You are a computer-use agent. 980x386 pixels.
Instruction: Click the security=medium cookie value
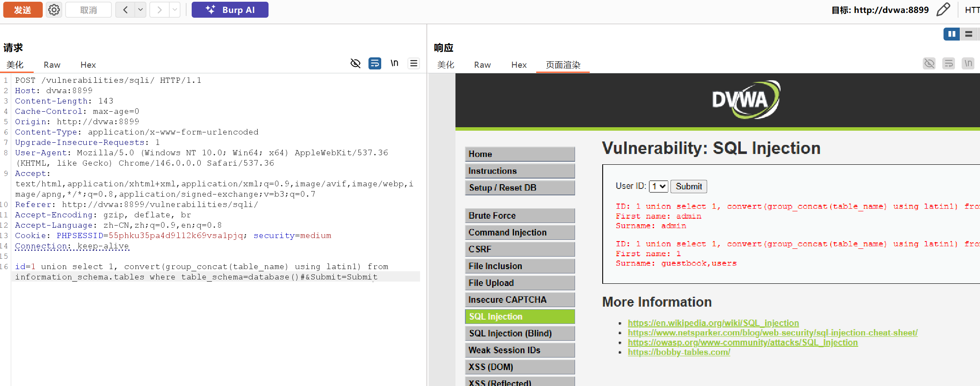tap(292, 235)
